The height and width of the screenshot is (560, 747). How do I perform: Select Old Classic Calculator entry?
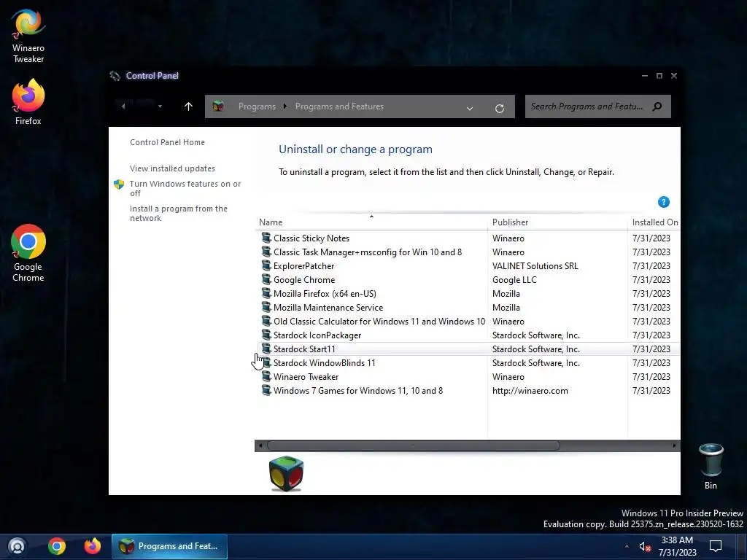[468, 321]
